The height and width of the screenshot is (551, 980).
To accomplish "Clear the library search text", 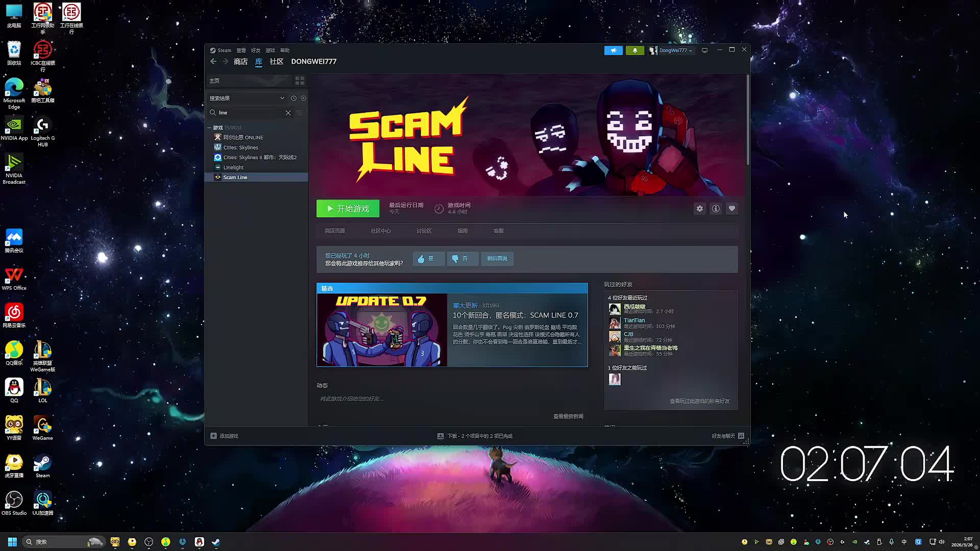I will click(x=288, y=113).
